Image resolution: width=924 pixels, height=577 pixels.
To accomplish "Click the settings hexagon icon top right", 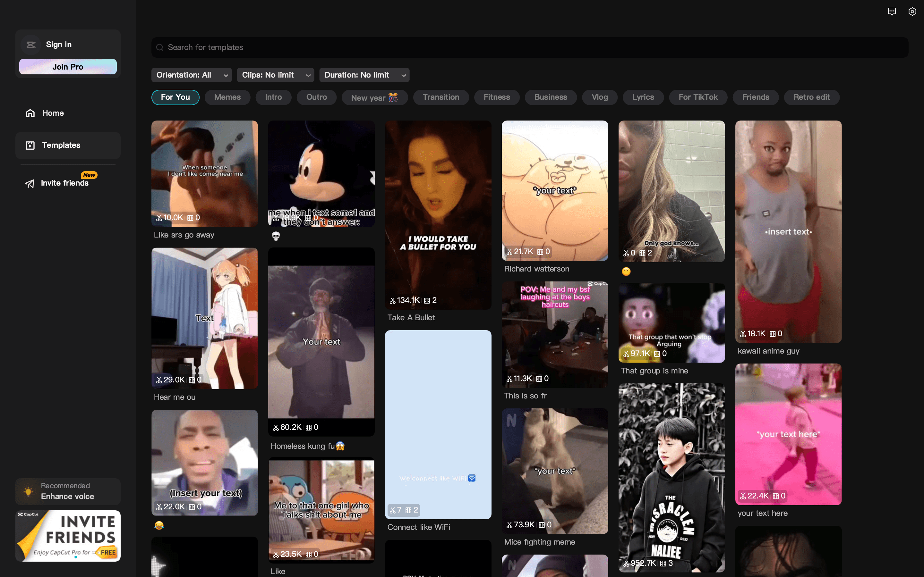I will (x=912, y=12).
